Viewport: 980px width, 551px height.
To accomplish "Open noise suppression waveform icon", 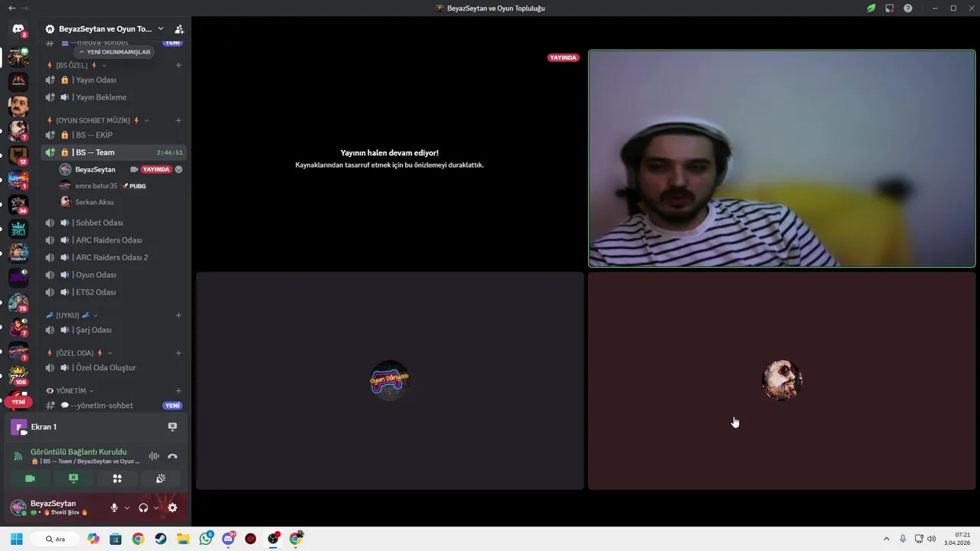I will pyautogui.click(x=154, y=456).
